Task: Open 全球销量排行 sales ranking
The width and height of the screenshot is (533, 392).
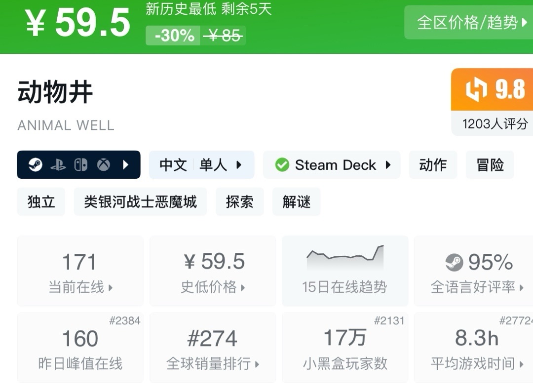Action: tap(213, 347)
